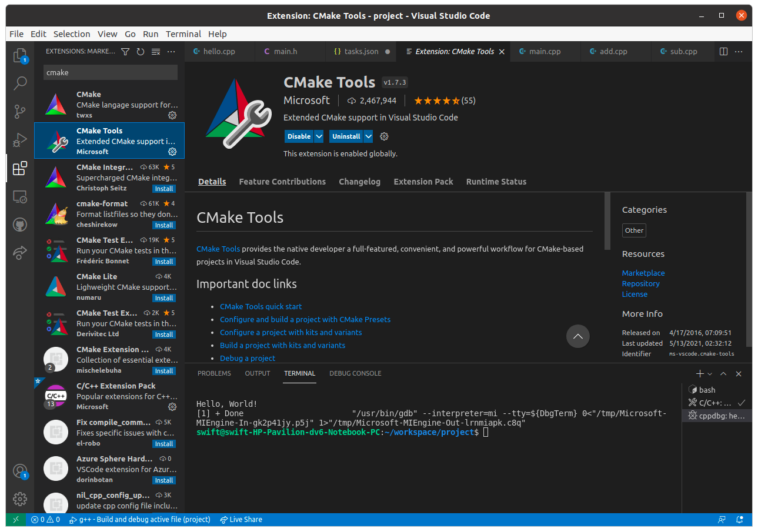Screen dimensions: 758x532
Task: Open Source Control view
Action: 20,111
